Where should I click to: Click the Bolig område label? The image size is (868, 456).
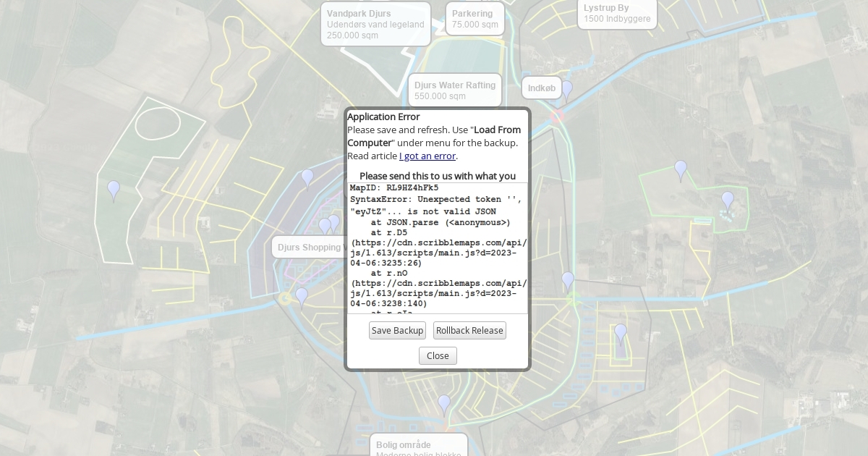click(418, 445)
